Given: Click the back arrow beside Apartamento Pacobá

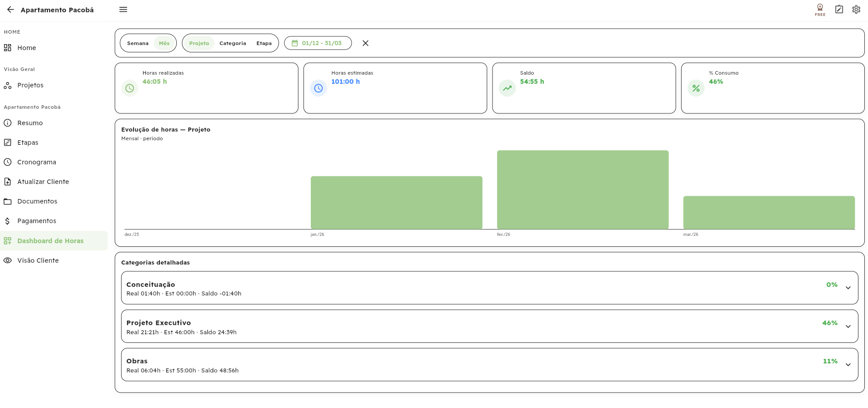Looking at the screenshot, I should point(10,10).
